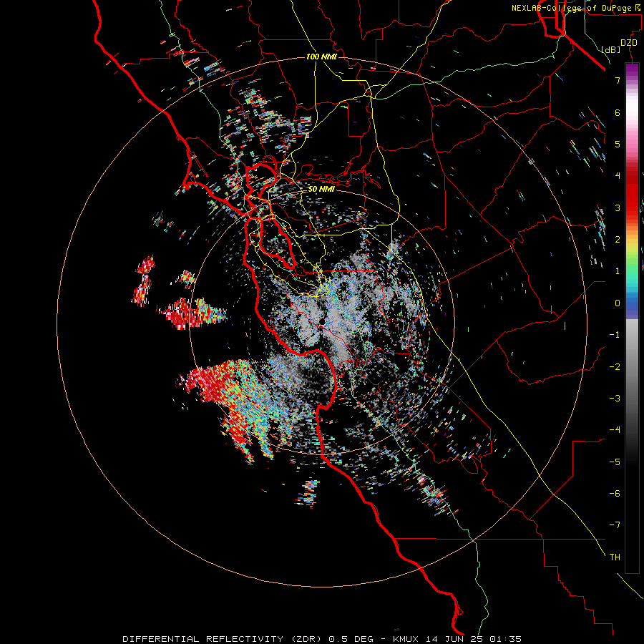Click the '5' value on the color scale
644x644 pixels.
click(618, 144)
